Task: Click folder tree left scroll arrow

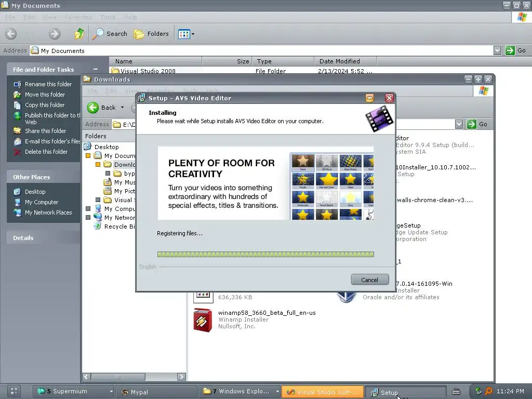Action: (x=87, y=377)
